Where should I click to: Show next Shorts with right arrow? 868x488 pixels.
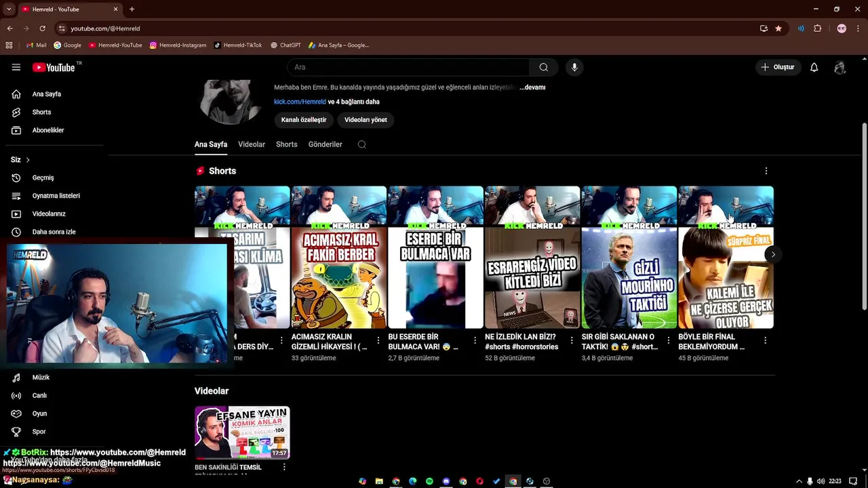coord(773,255)
